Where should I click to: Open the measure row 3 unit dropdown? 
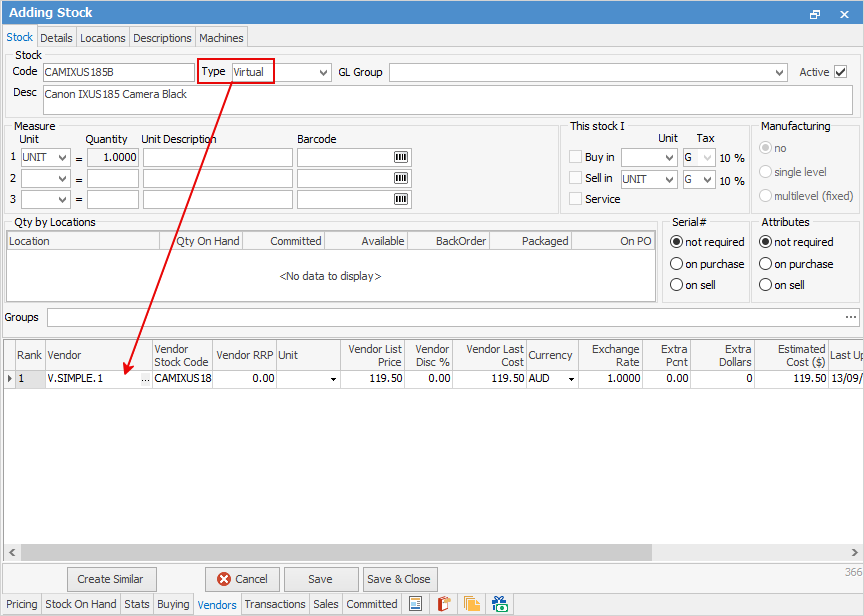pyautogui.click(x=62, y=199)
